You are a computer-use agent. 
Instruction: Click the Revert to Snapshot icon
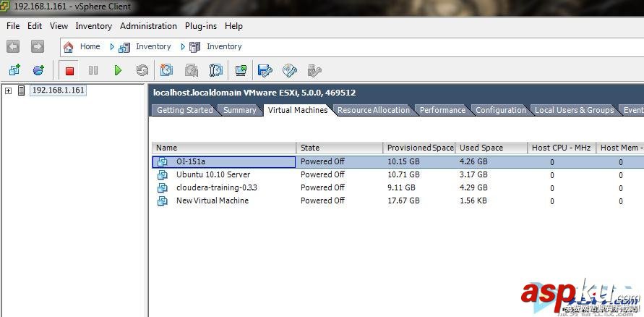click(x=192, y=70)
